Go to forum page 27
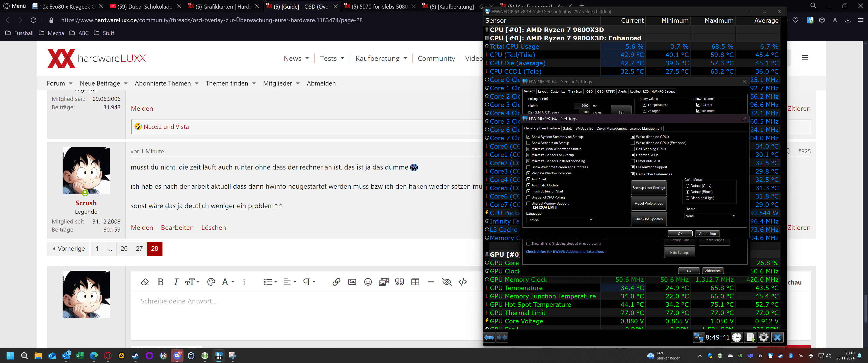Screen dimensions: 868x363 [139, 248]
